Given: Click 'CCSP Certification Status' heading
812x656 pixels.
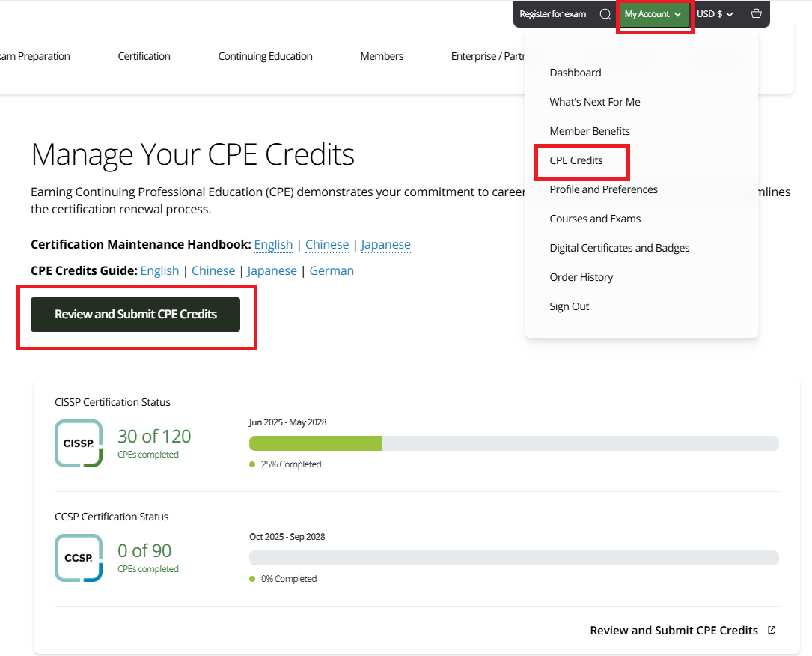Looking at the screenshot, I should (x=112, y=517).
